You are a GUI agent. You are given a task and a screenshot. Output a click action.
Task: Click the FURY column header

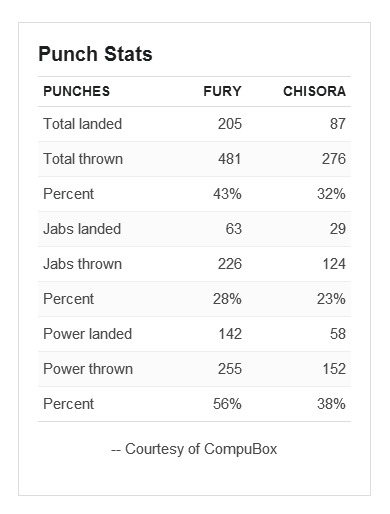tap(222, 91)
